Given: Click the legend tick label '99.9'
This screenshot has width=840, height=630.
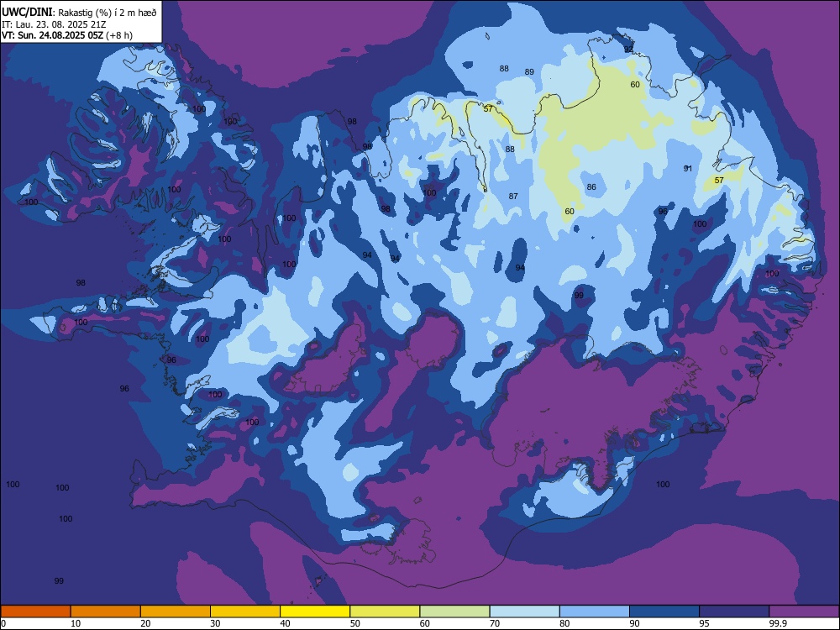Looking at the screenshot, I should click(x=777, y=623).
